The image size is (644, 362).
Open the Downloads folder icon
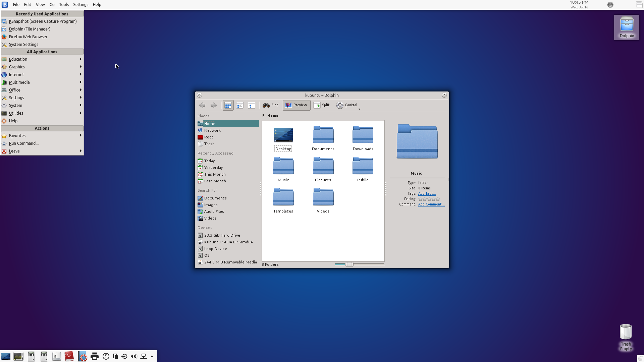click(363, 135)
